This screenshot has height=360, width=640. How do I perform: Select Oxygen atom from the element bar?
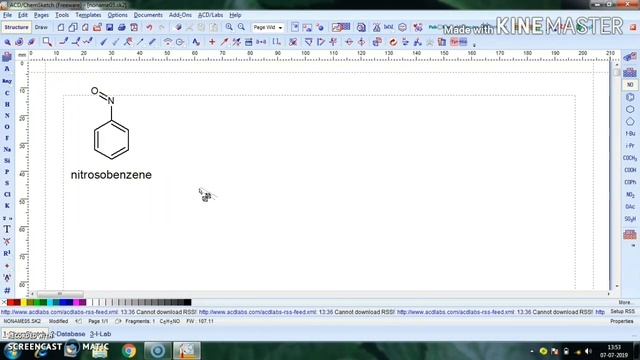coord(7,127)
